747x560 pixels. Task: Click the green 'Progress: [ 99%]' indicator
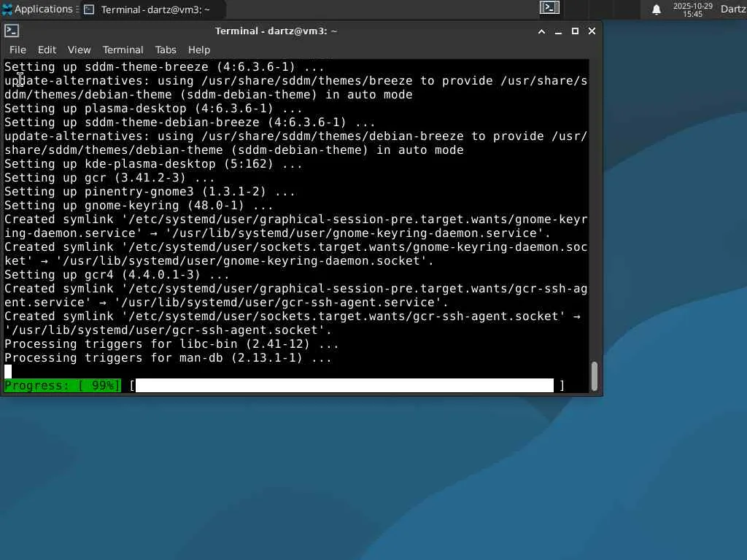(x=63, y=385)
